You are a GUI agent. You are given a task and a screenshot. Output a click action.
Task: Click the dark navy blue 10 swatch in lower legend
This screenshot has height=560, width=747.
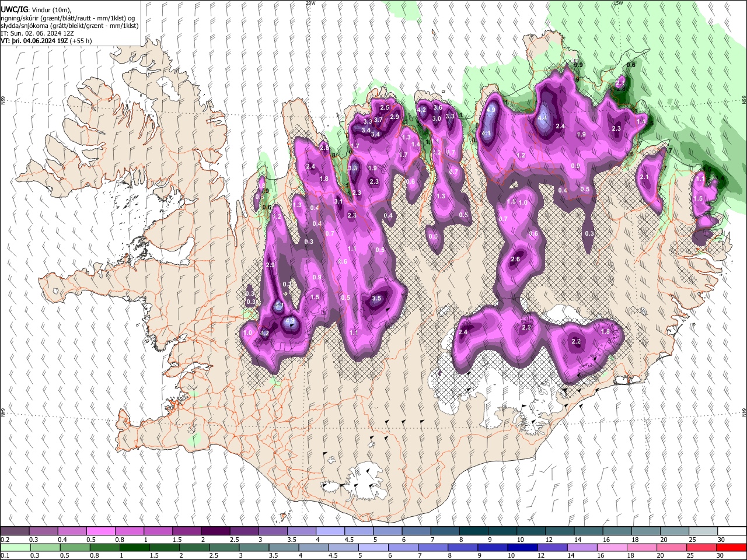(522, 547)
